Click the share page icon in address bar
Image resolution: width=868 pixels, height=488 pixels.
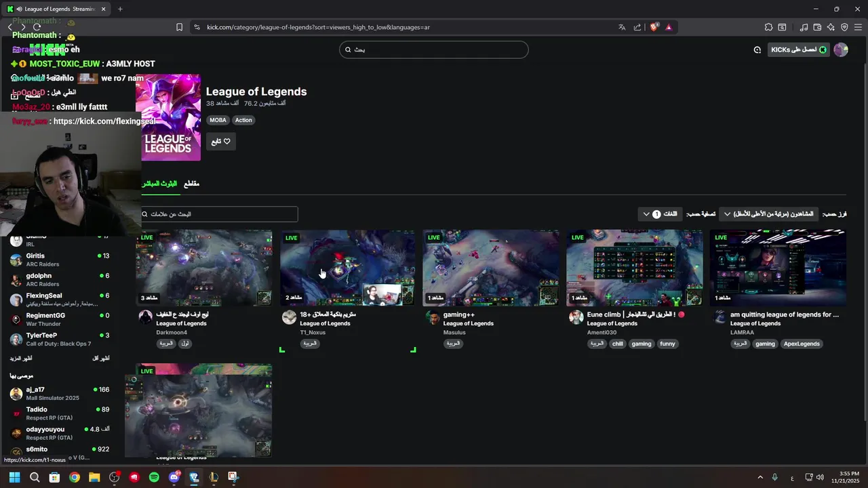637,27
